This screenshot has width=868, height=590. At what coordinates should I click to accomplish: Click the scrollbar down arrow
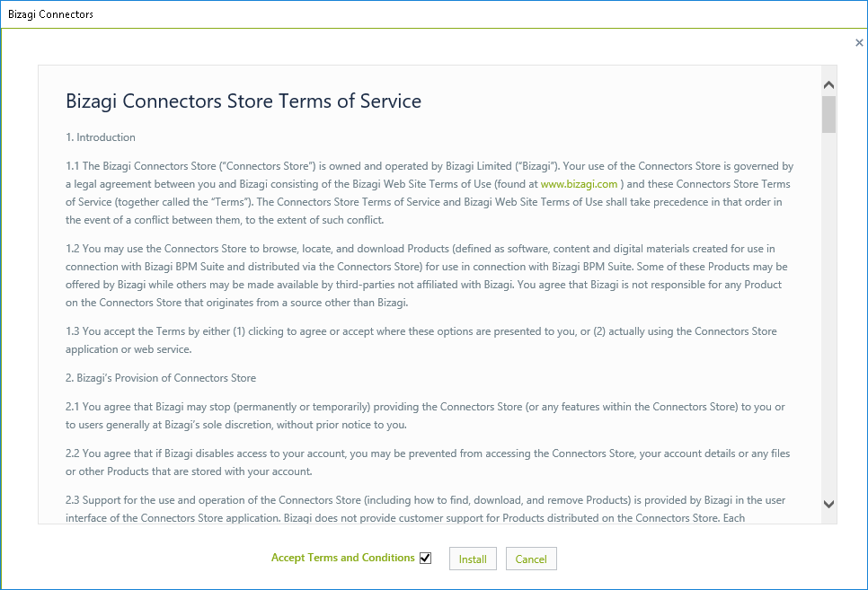coord(828,504)
